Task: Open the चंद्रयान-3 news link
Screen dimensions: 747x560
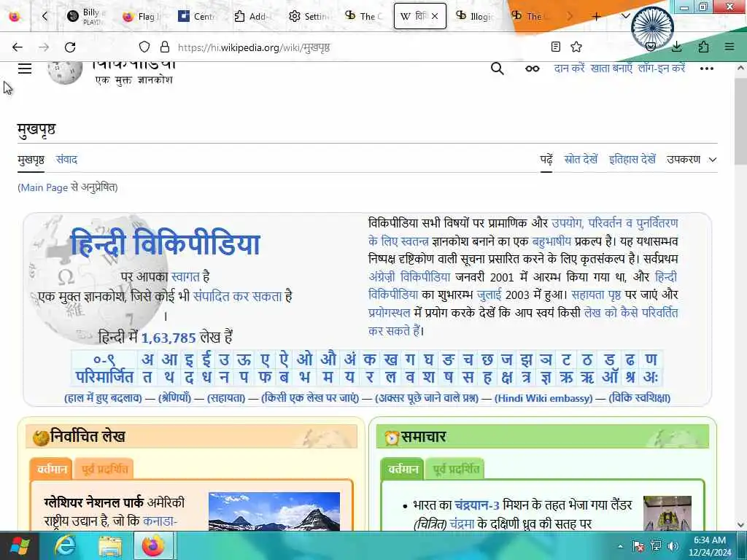Action: click(477, 505)
